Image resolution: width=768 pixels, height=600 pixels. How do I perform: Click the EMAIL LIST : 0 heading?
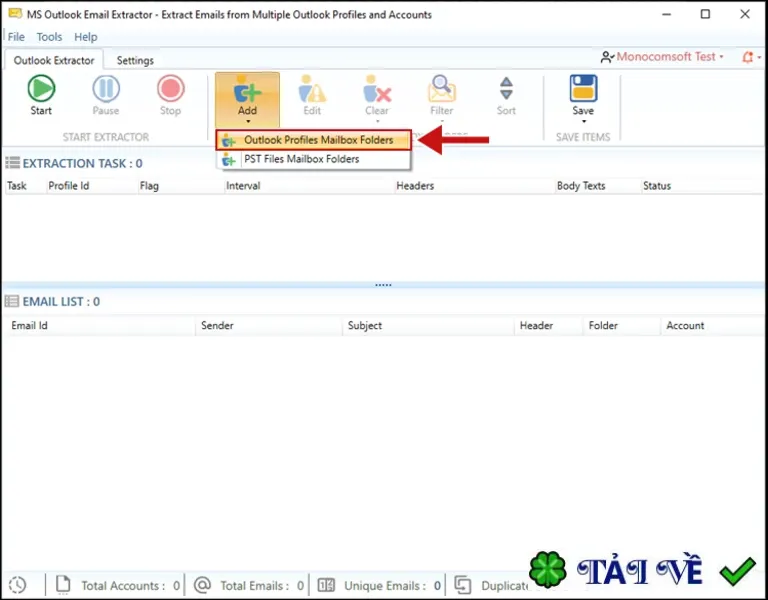(x=61, y=301)
